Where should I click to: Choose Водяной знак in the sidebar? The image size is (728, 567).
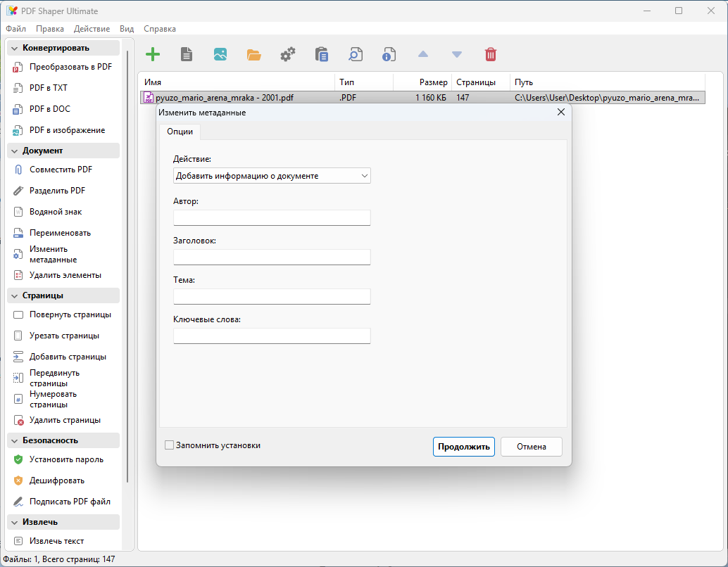pos(56,212)
